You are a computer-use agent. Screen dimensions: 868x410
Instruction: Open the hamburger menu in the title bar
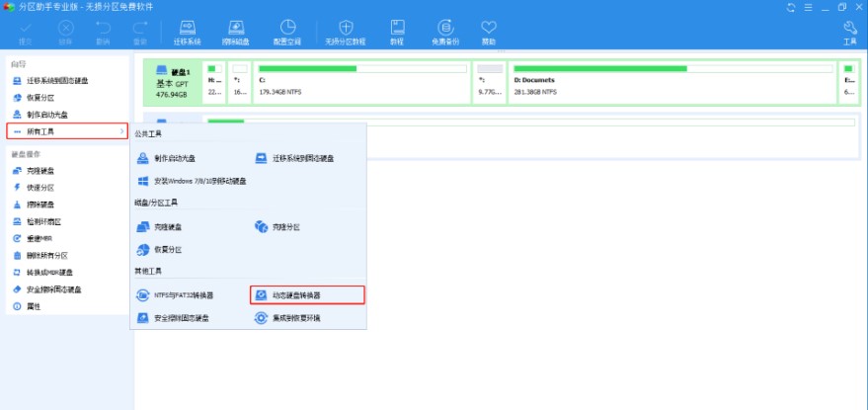808,7
